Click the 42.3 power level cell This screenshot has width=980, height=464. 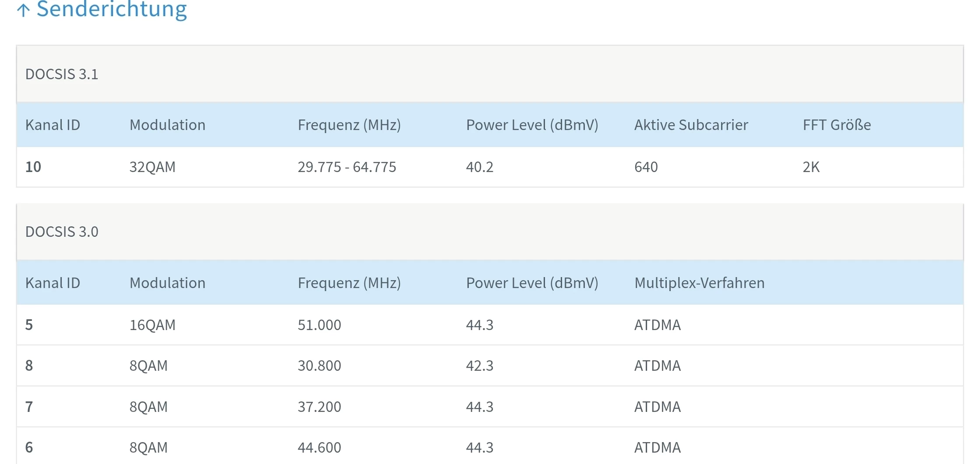480,366
